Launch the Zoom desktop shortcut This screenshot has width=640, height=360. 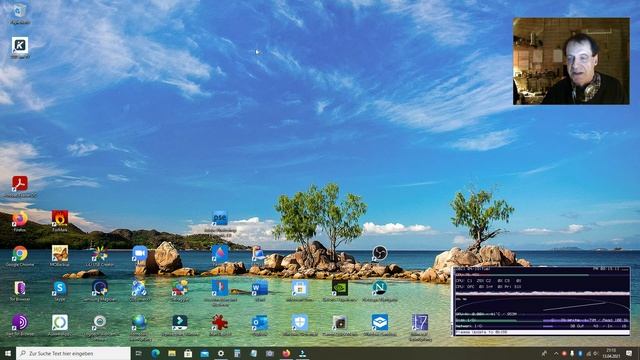139,253
